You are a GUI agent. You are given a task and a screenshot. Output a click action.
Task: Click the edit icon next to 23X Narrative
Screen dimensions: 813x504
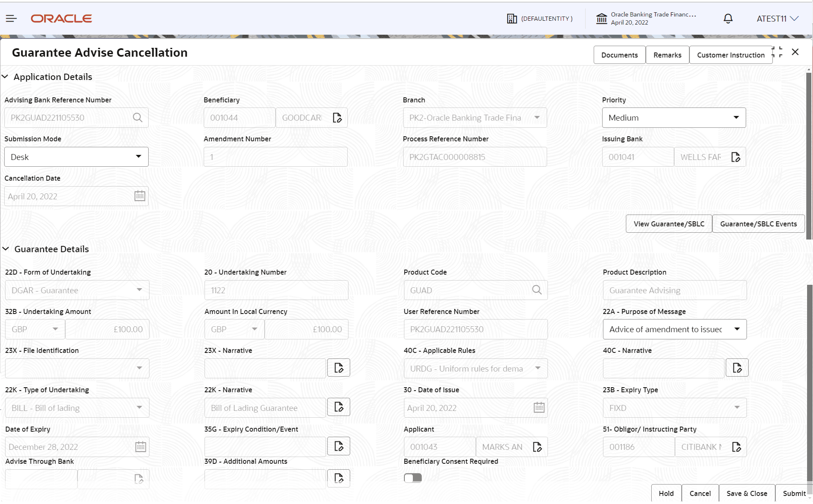click(x=338, y=367)
